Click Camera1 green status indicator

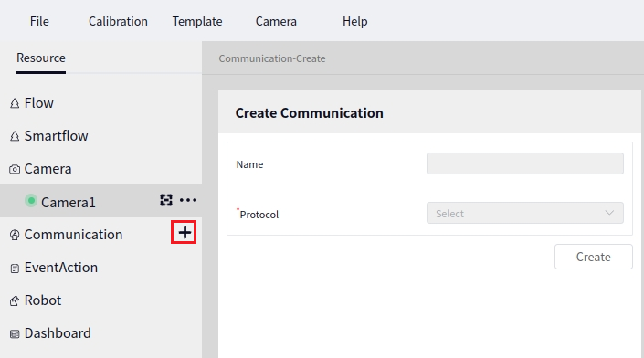coord(31,201)
